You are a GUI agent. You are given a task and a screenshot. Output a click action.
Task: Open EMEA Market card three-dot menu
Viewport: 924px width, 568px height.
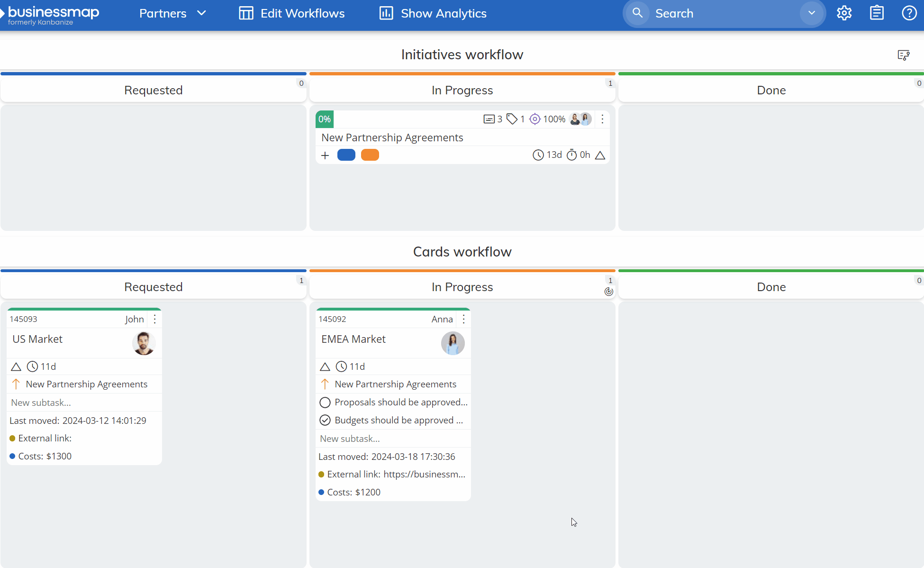tap(463, 319)
